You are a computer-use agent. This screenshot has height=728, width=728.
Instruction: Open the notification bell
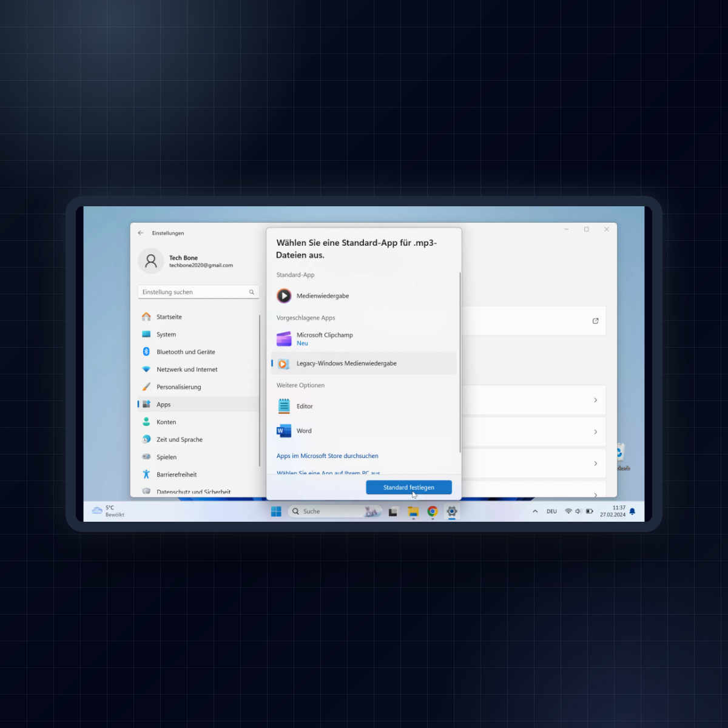tap(632, 511)
